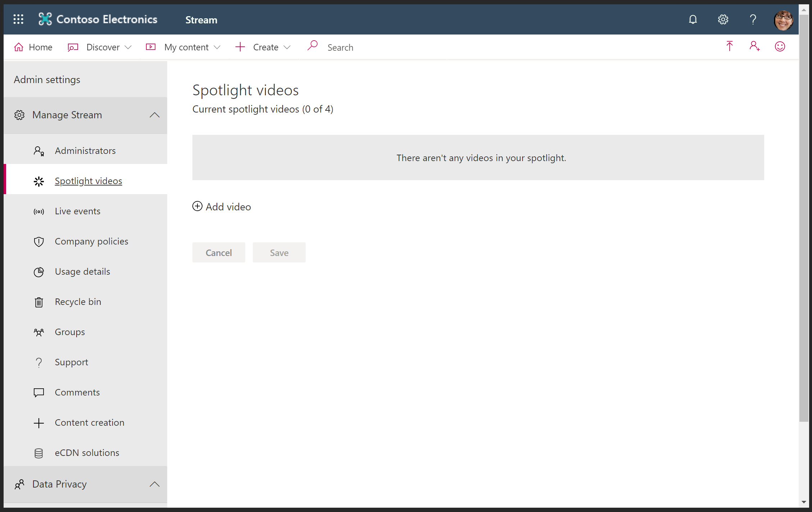Click the scrollbar down arrow
This screenshot has height=512, width=812.
point(804,502)
